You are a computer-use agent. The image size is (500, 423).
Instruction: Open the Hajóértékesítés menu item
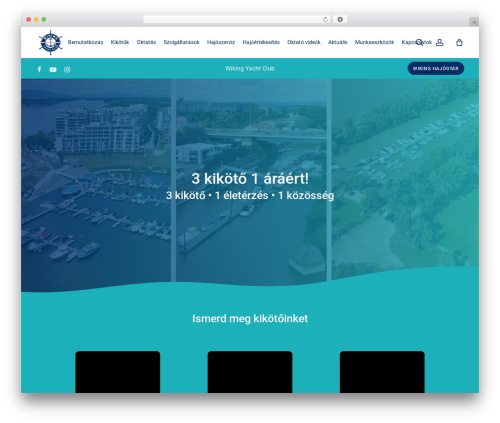click(x=261, y=42)
